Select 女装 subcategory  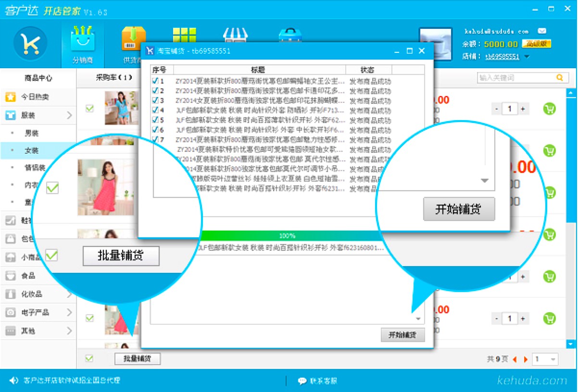point(32,151)
